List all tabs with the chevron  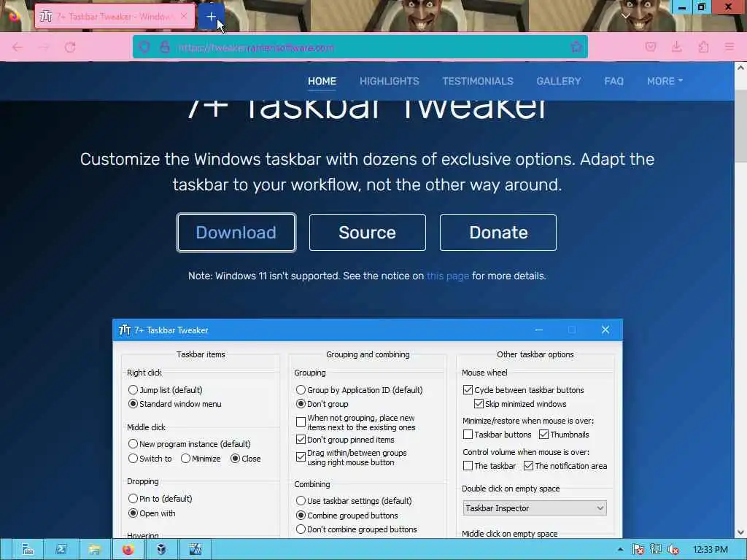626,16
